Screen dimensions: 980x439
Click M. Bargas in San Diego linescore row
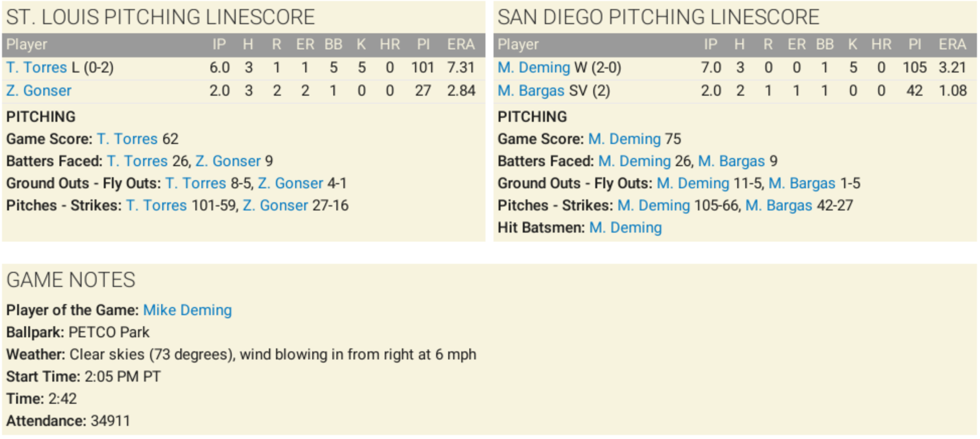(531, 91)
